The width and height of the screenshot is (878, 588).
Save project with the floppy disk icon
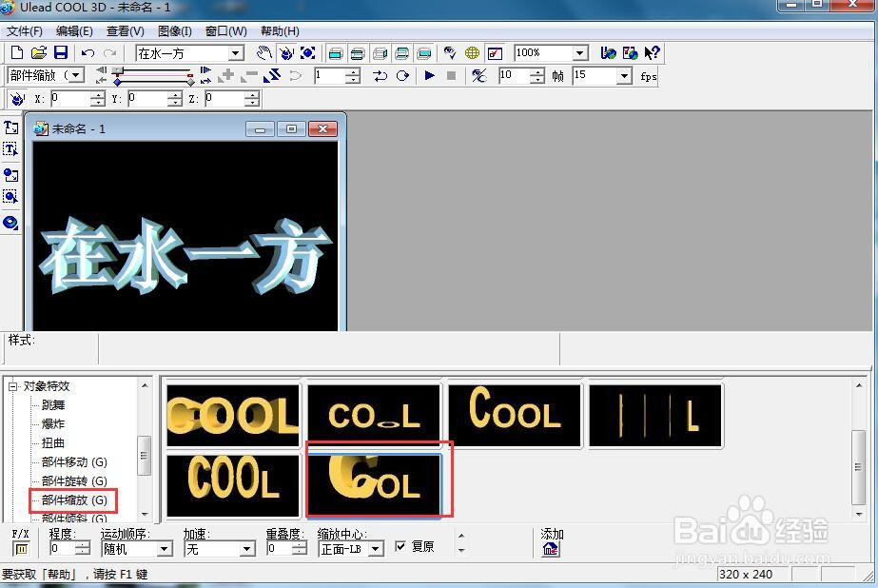point(61,52)
